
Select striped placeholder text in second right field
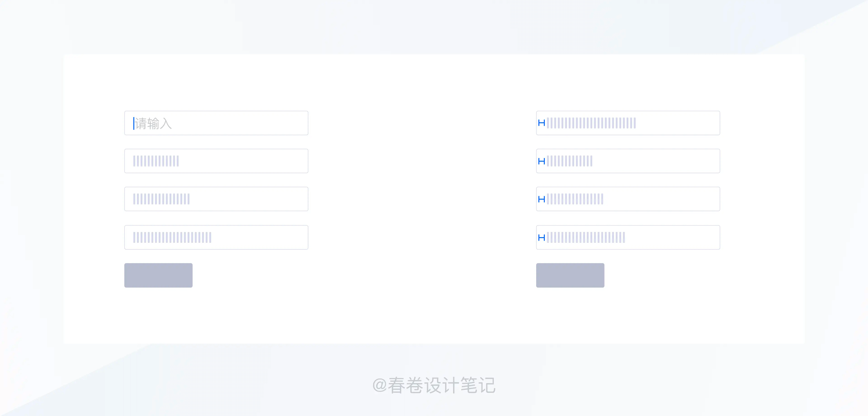(569, 161)
